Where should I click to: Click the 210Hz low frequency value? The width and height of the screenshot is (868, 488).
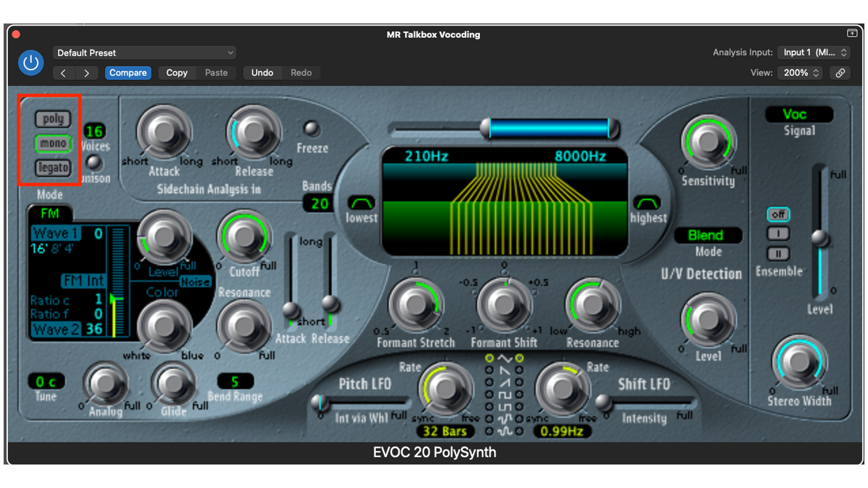pyautogui.click(x=426, y=156)
